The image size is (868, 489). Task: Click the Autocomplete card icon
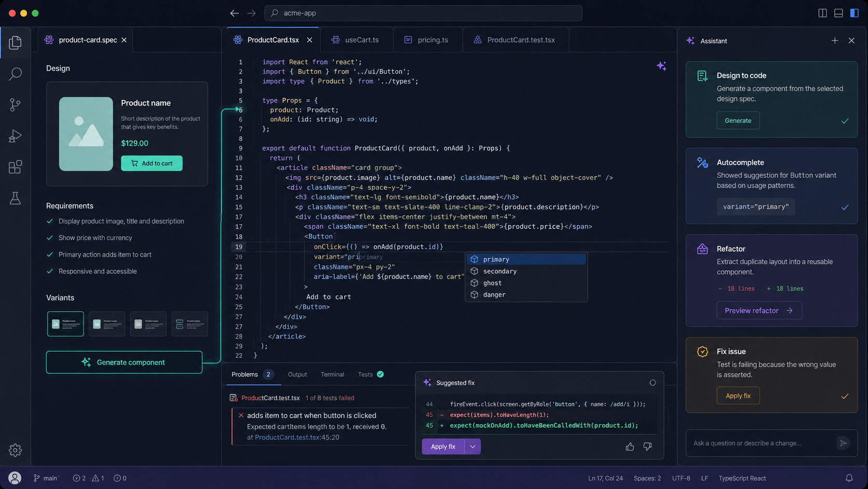click(x=702, y=163)
